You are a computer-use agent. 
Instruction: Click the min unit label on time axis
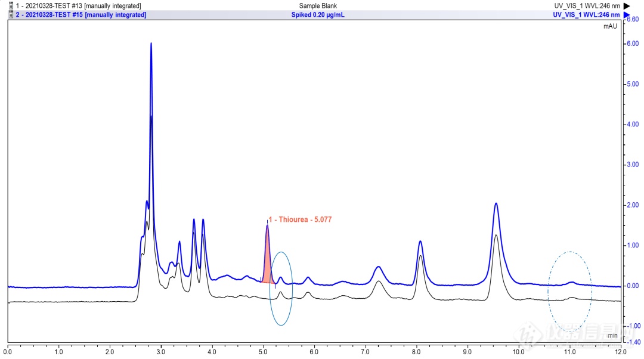point(612,336)
